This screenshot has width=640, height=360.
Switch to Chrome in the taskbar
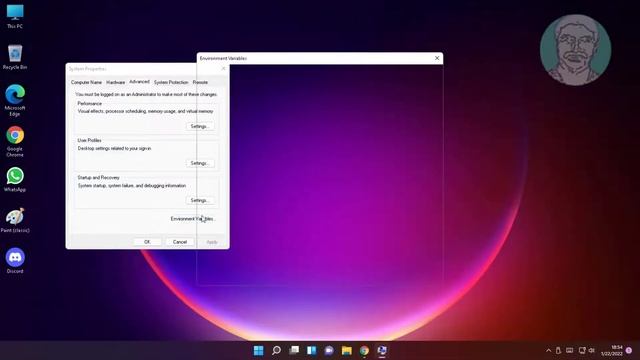[x=364, y=351]
